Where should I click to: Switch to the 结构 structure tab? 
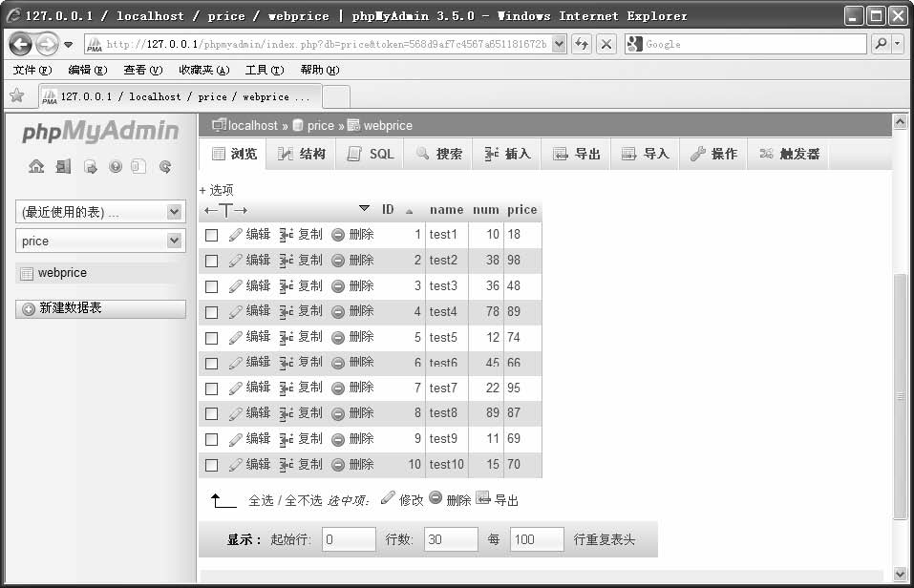(302, 154)
